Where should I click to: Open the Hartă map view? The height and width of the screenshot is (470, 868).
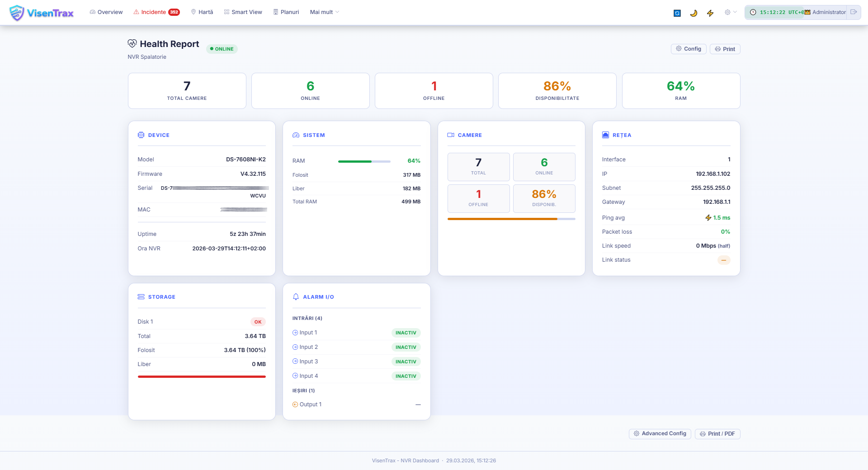[x=202, y=12]
